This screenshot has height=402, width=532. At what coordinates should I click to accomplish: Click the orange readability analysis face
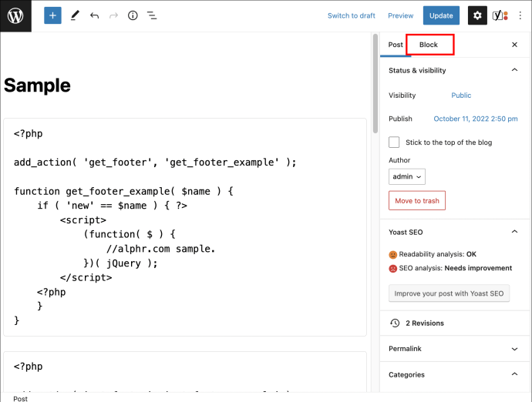(x=393, y=255)
